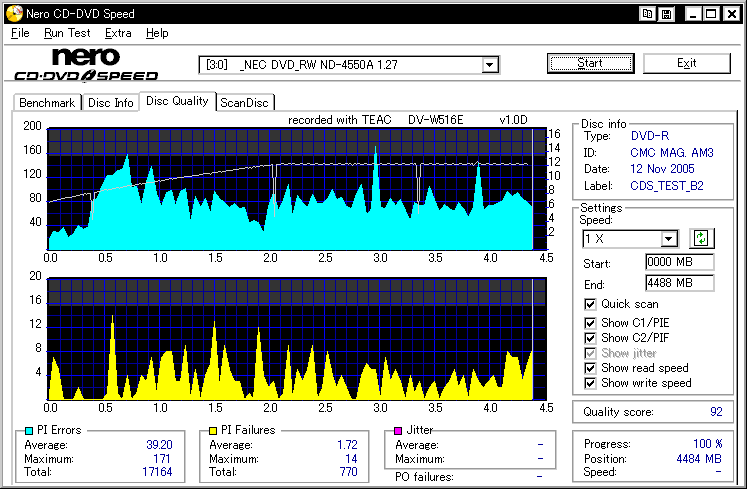
Task: Maximize the Nero window
Action: pyautogui.click(x=711, y=14)
